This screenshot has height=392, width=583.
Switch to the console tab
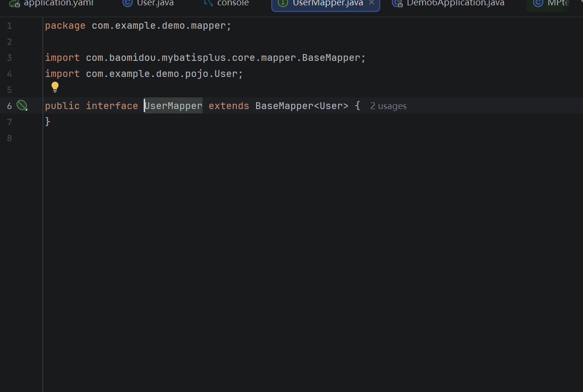[x=226, y=3]
